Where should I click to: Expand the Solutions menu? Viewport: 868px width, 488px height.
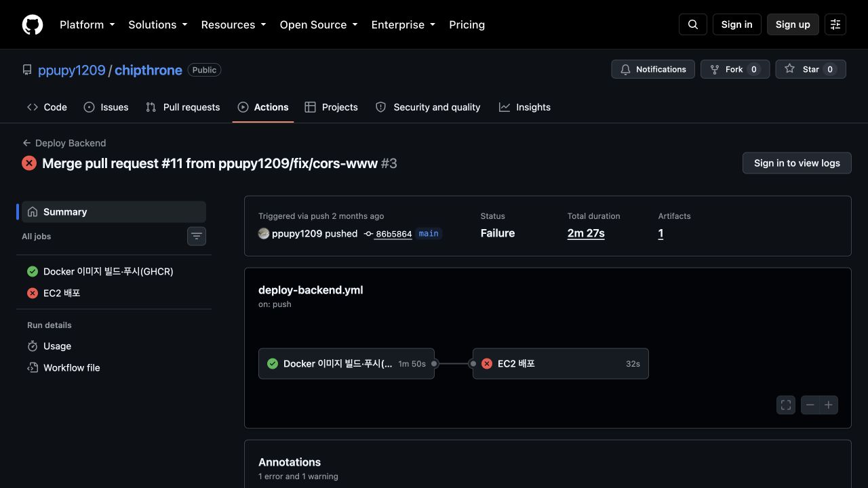(158, 24)
